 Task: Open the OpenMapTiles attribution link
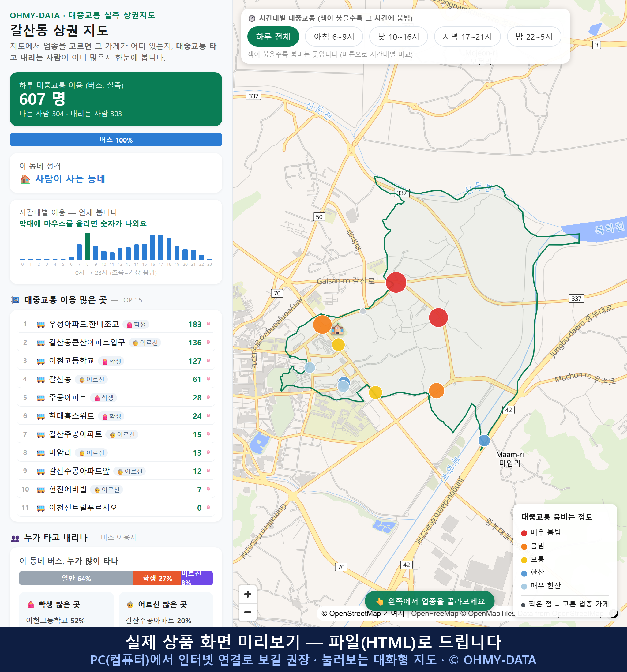tap(488, 613)
